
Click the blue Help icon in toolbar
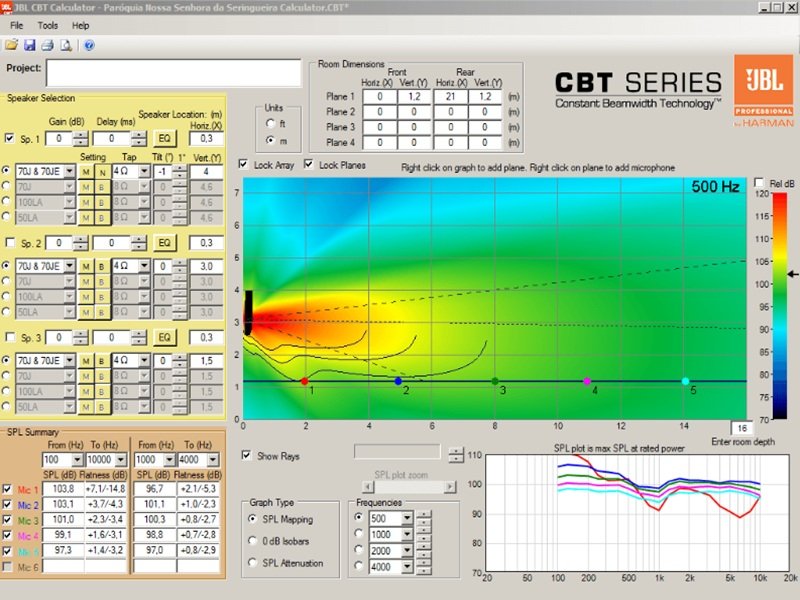89,45
